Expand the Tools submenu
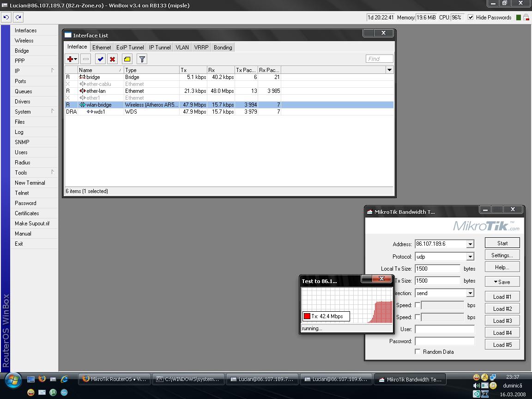Viewport: 532px width, 399px height. tap(53, 172)
